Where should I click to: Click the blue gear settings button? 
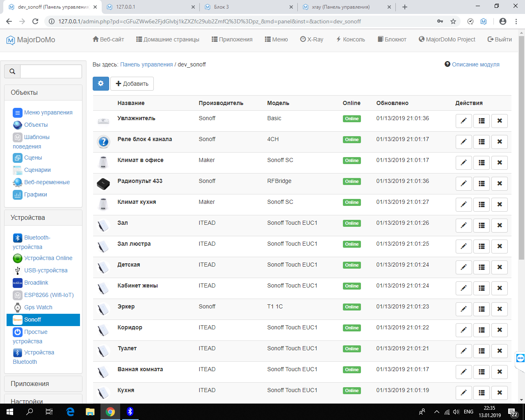[x=101, y=84]
